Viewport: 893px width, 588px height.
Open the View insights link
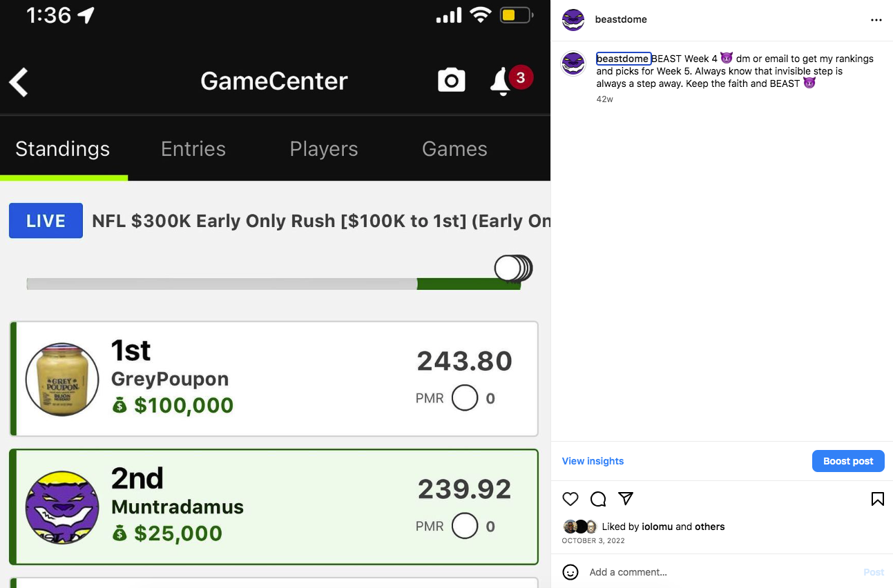pyautogui.click(x=593, y=461)
